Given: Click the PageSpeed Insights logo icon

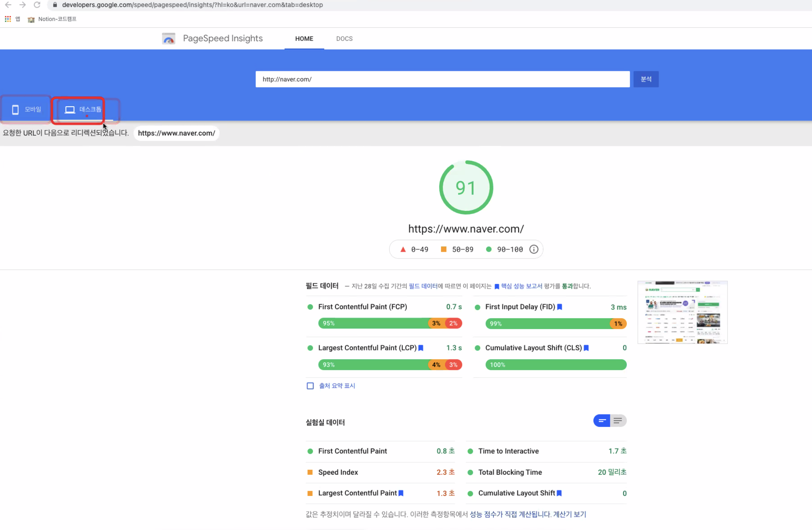Looking at the screenshot, I should (169, 38).
